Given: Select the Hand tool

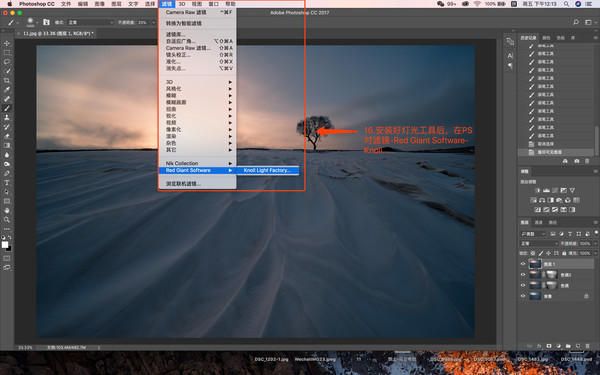Looking at the screenshot, I should (7, 210).
